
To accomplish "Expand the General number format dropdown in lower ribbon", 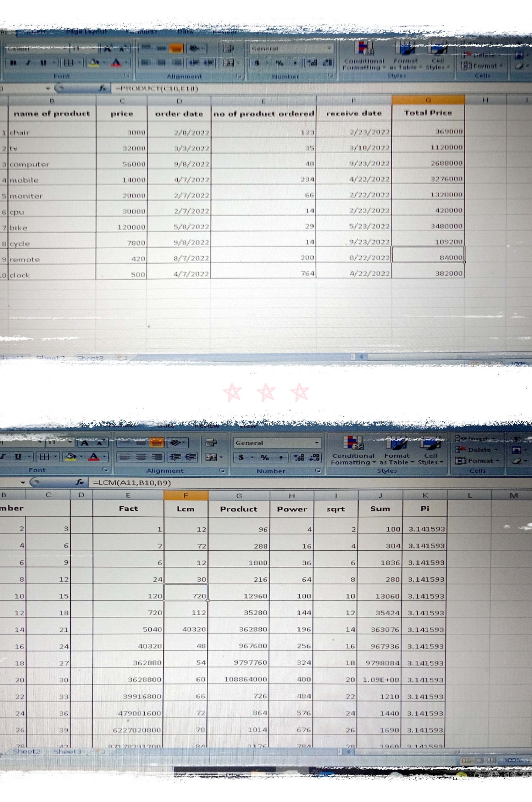I will [316, 443].
